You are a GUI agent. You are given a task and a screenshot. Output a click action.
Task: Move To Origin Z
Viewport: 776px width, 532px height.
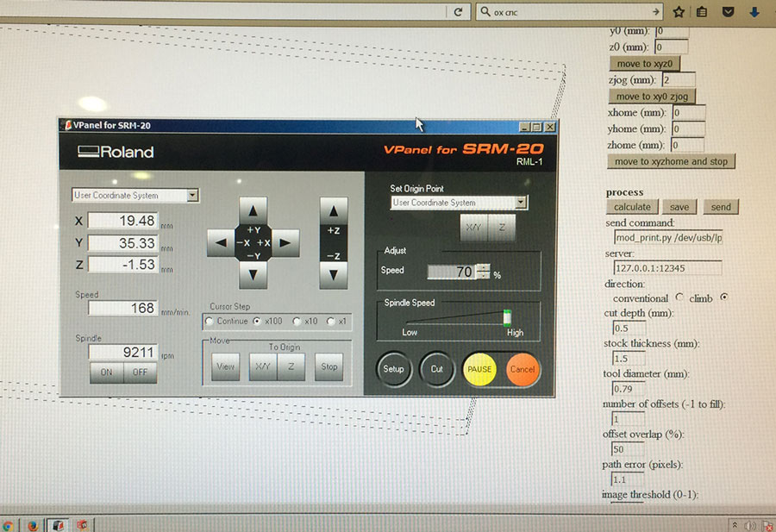point(291,366)
